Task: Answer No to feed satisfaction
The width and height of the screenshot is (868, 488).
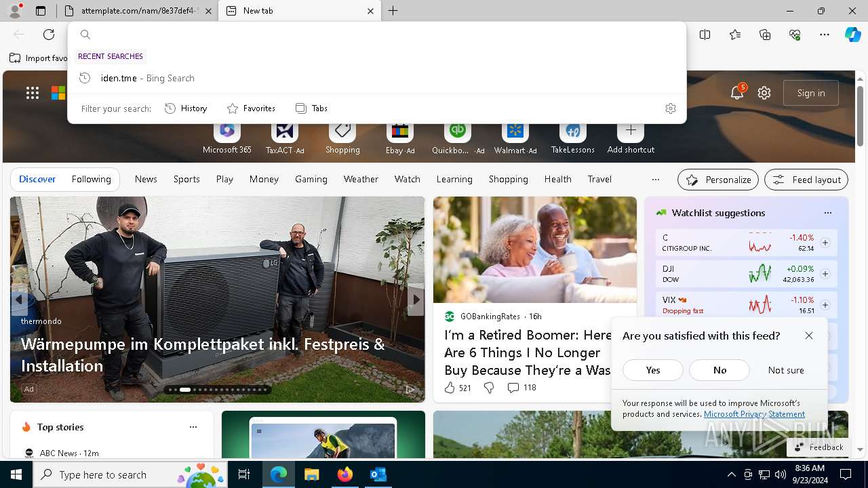Action: click(x=719, y=370)
